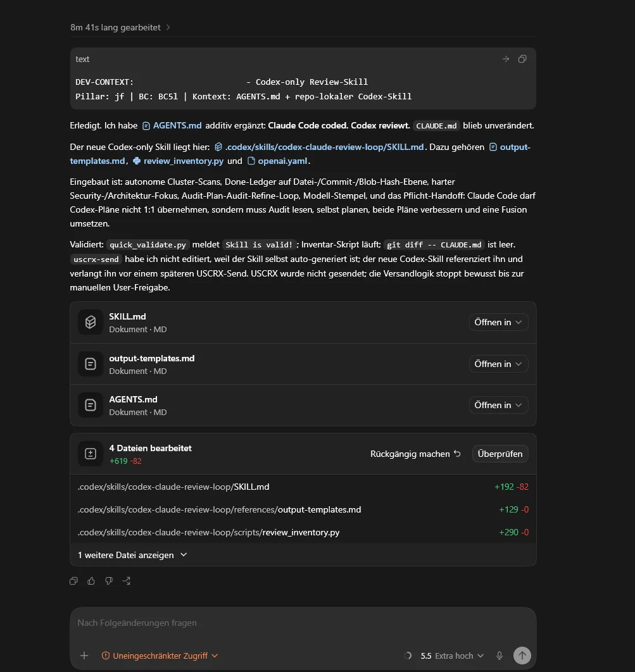635x672 pixels.
Task: Click the output-templates.md document icon in file card
Action: (x=91, y=364)
